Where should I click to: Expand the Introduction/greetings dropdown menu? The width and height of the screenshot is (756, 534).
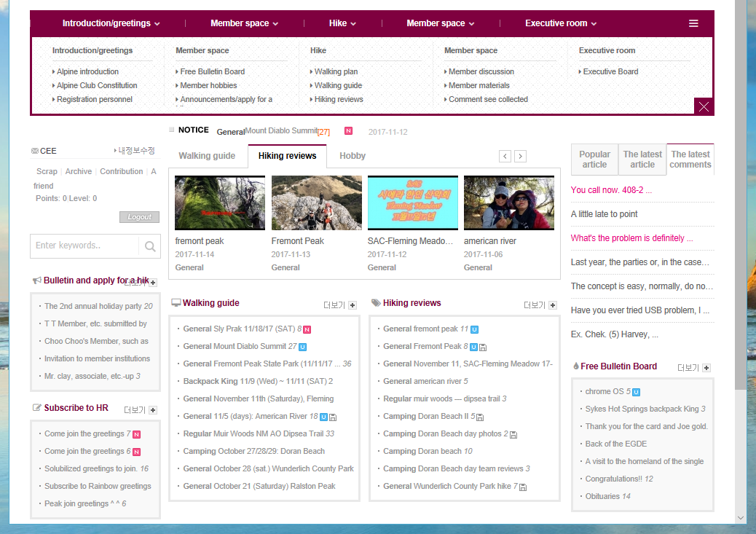(111, 23)
